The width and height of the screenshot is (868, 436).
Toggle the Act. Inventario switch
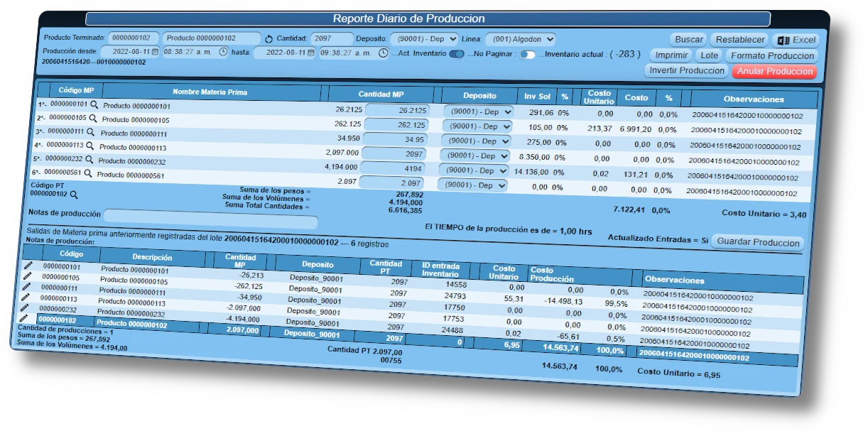(x=456, y=54)
